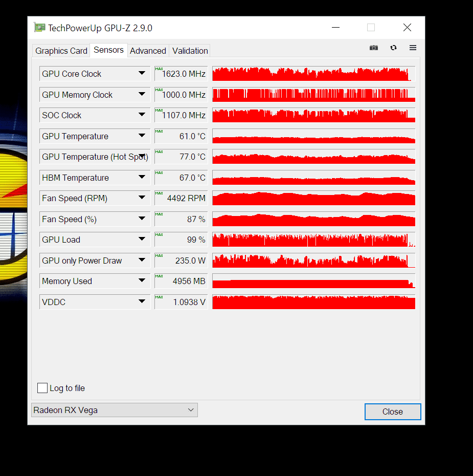Expand the Fan Speed (RPM) dropdown
Image resolution: width=473 pixels, height=476 pixels.
coord(142,198)
